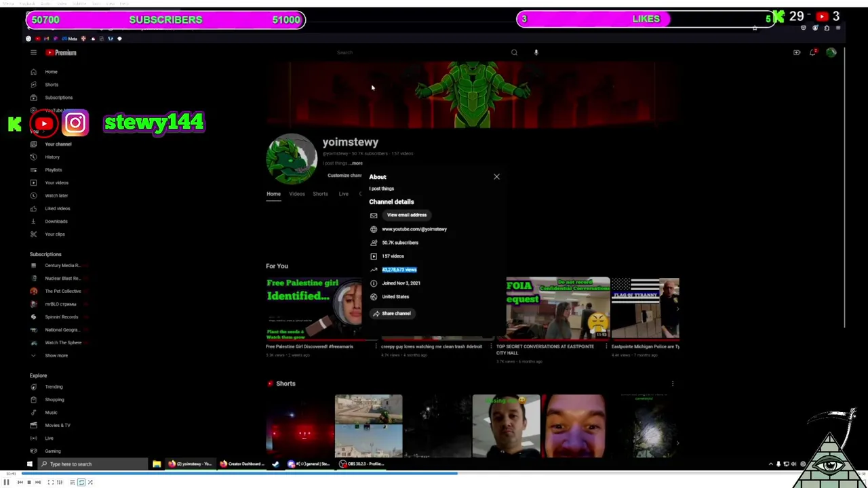Expand the channel description with ...more

357,163
